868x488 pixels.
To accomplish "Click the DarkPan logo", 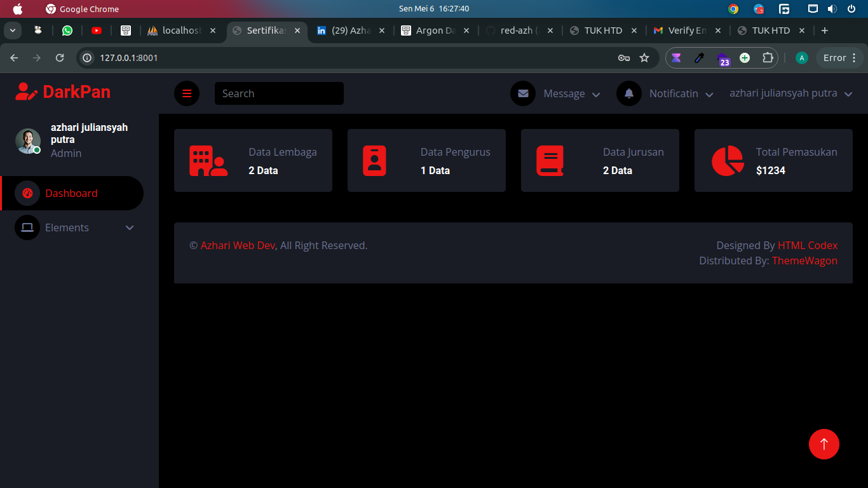I will click(63, 92).
